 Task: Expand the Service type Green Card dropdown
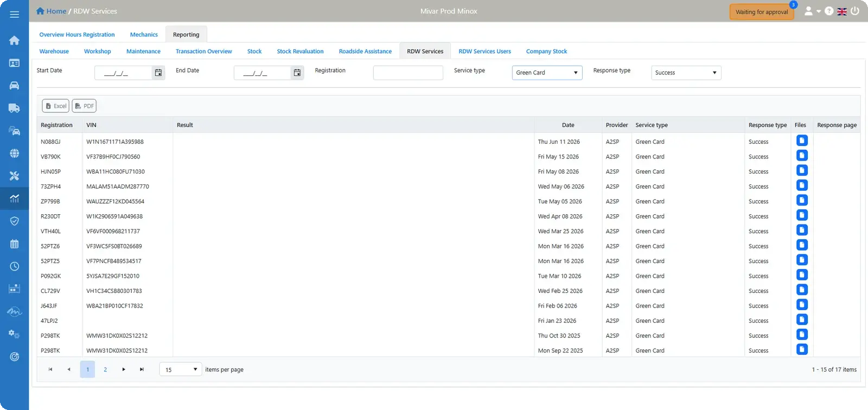click(547, 73)
